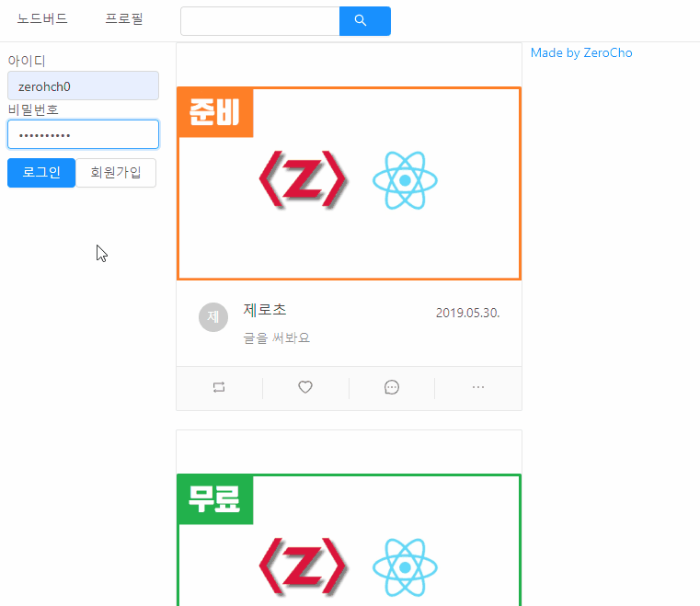The image size is (700, 606).
Task: Open the 노드버드 menu item
Action: click(42, 18)
